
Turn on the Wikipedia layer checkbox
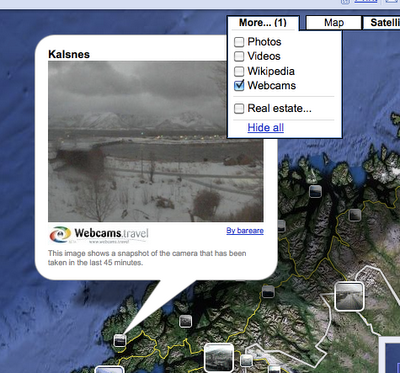click(239, 71)
